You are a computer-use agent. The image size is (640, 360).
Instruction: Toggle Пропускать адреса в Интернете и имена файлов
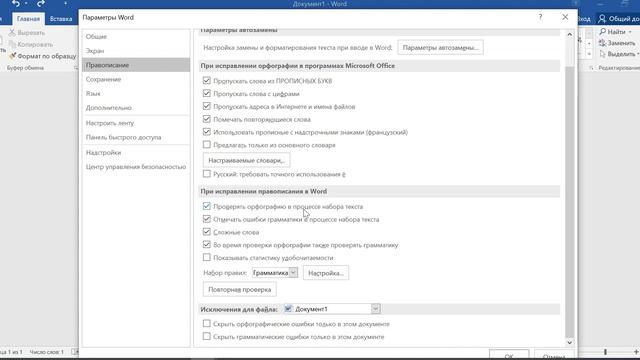[207, 106]
